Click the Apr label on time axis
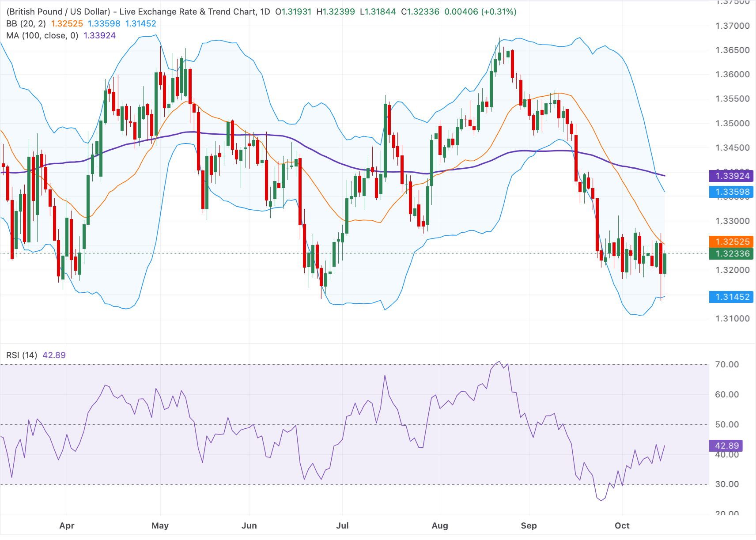The image size is (756, 540). point(67,525)
